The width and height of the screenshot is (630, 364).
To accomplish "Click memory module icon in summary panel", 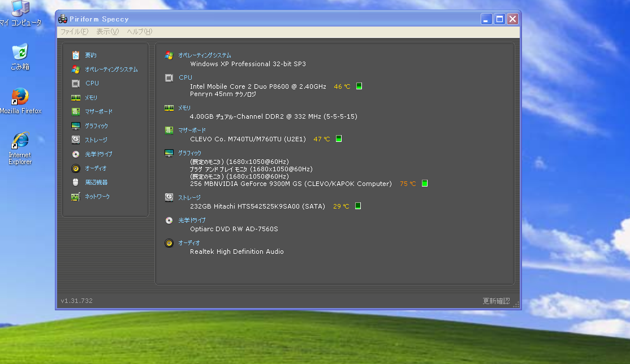I will [169, 107].
